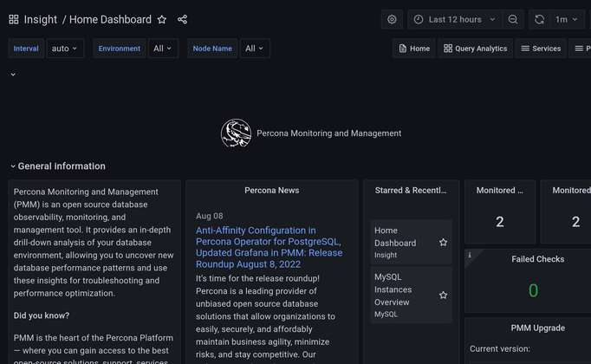The width and height of the screenshot is (591, 364).
Task: Click the Percona News panel title
Action: [272, 191]
